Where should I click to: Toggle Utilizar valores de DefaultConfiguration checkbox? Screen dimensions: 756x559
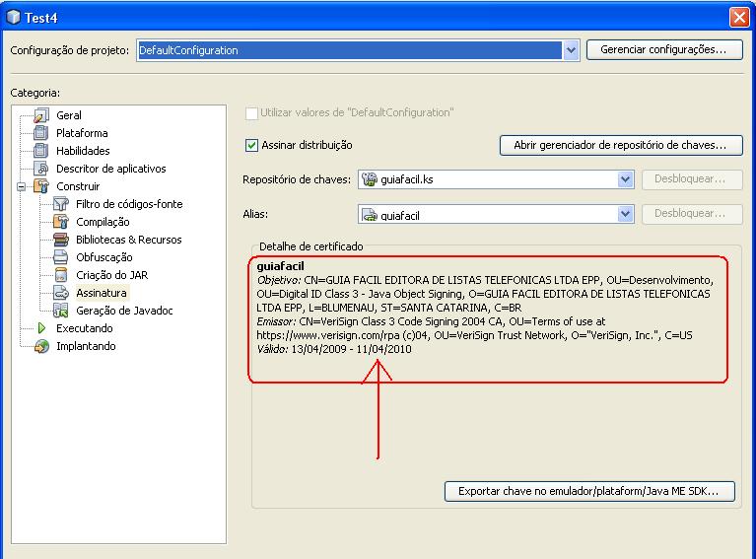tap(251, 113)
